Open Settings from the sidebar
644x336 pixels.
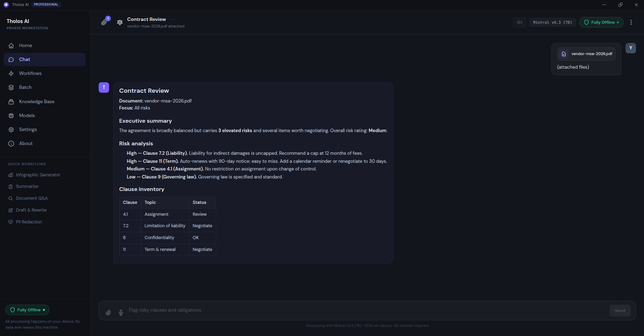pyautogui.click(x=45, y=129)
